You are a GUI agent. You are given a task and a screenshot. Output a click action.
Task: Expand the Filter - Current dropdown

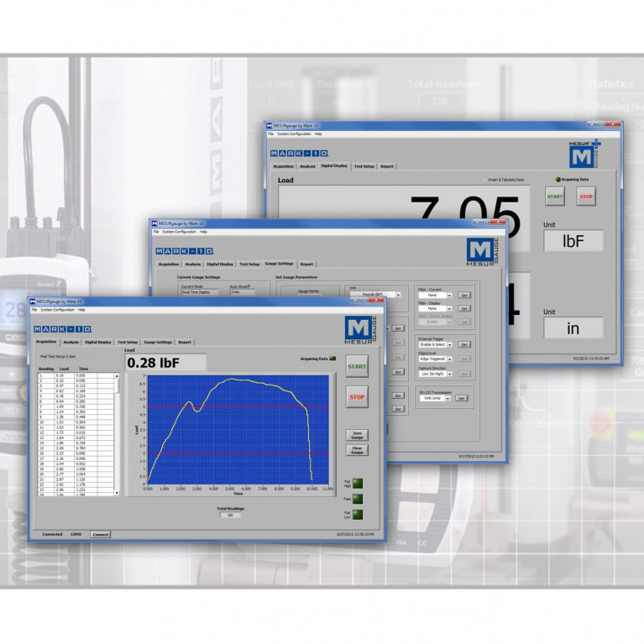pos(449,296)
